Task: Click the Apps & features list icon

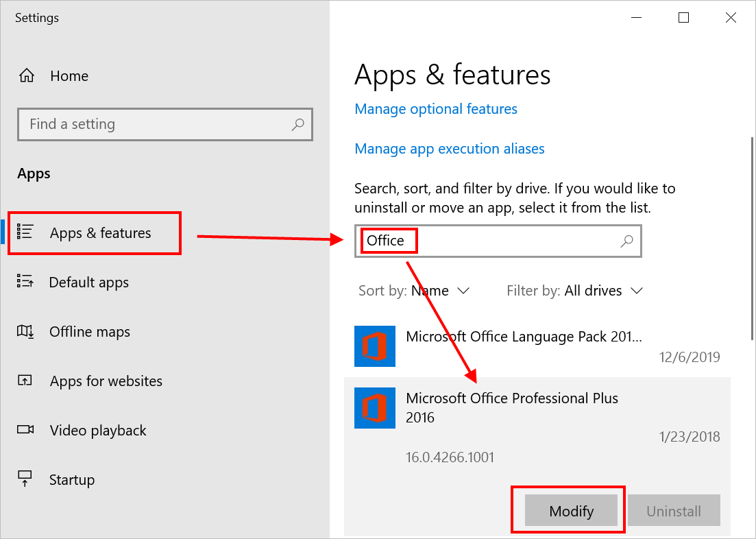Action: (25, 232)
